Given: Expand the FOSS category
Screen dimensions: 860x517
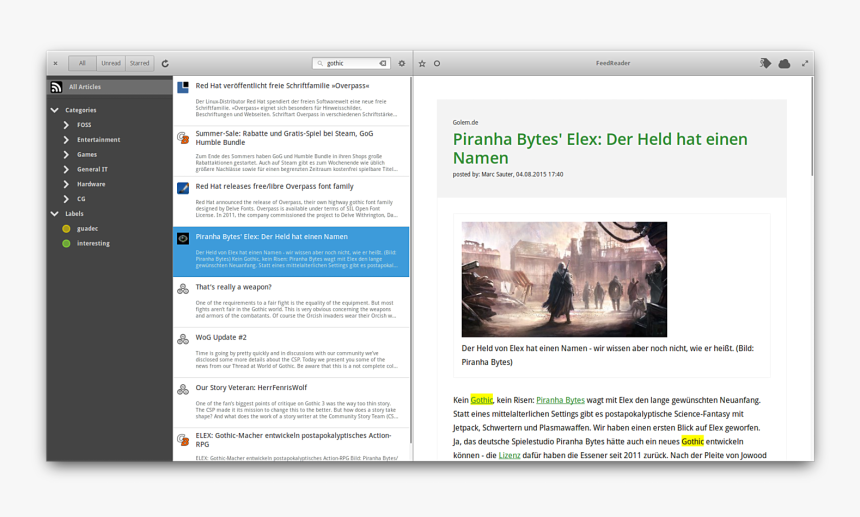Looking at the screenshot, I should coord(66,125).
